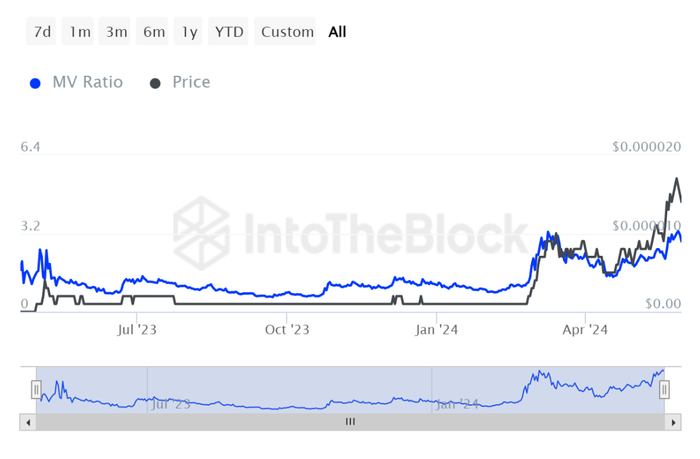Click the blue MV Ratio legend dot

[x=35, y=83]
